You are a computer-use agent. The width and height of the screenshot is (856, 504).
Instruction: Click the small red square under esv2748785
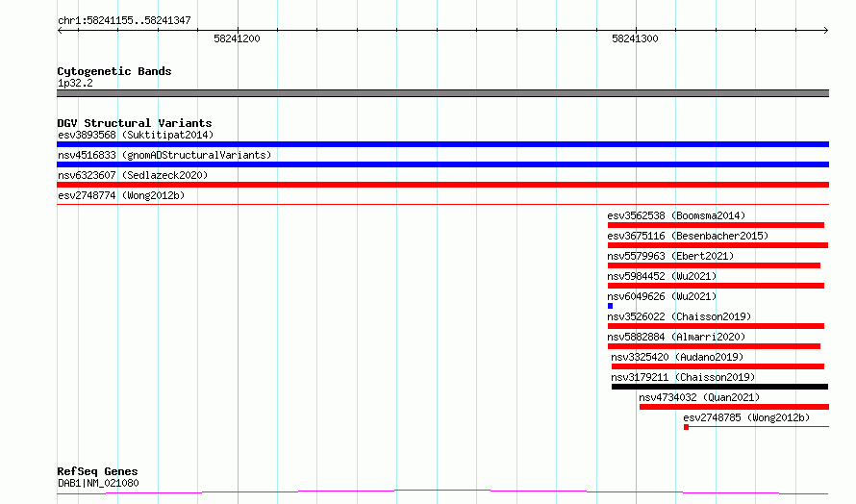[x=686, y=427]
